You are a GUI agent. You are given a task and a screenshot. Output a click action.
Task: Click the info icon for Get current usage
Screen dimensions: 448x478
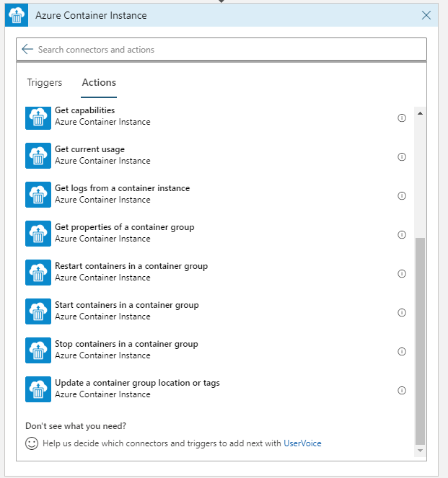click(x=402, y=157)
